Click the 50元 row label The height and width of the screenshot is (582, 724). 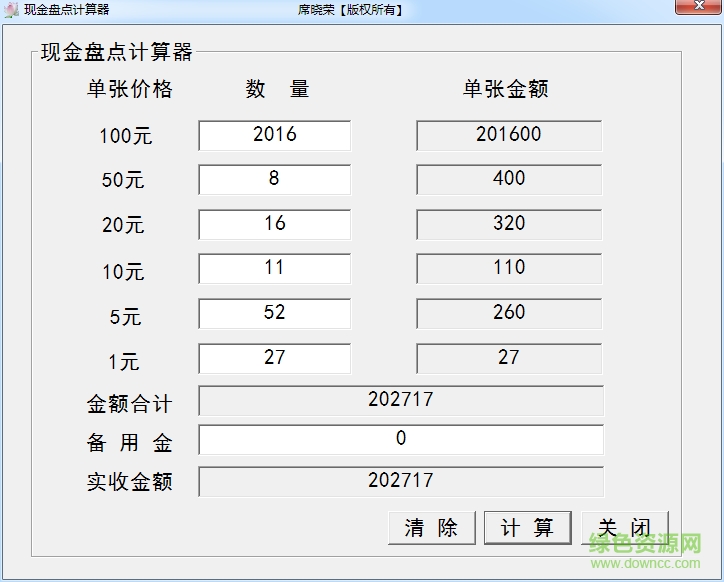point(123,180)
